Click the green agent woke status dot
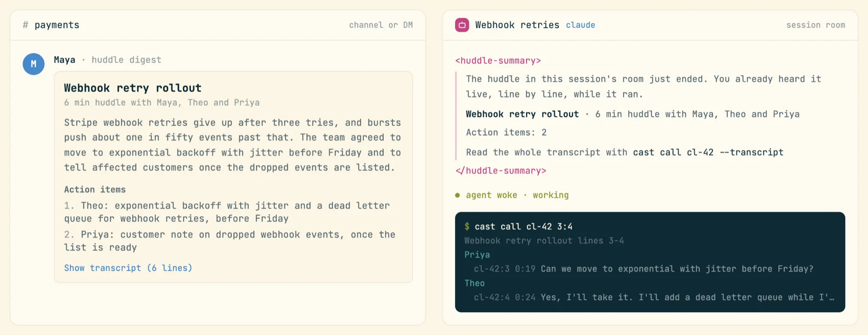 coord(458,195)
